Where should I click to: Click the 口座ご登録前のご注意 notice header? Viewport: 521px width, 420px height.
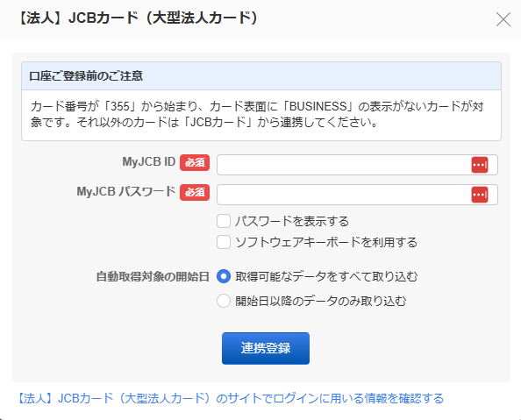[x=261, y=76]
